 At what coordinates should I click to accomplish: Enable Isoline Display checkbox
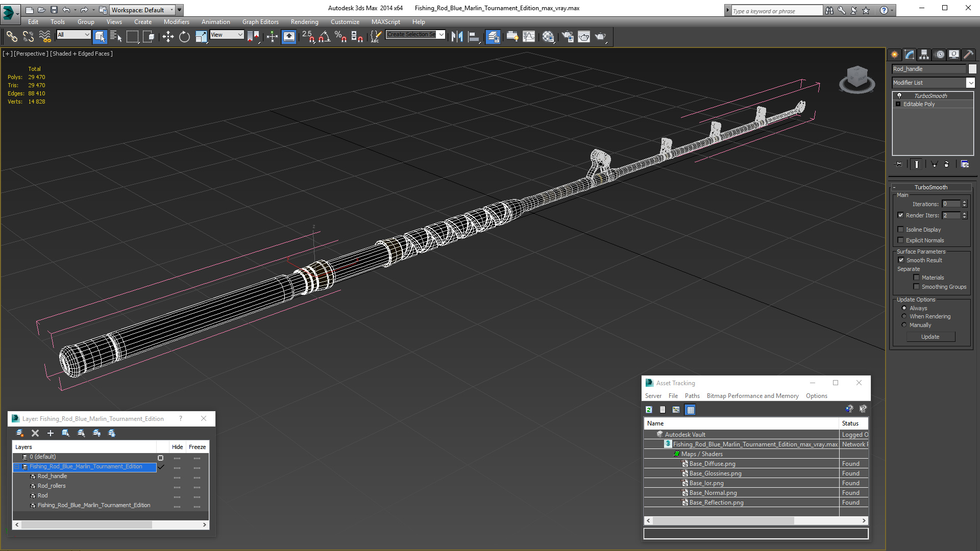tap(901, 230)
